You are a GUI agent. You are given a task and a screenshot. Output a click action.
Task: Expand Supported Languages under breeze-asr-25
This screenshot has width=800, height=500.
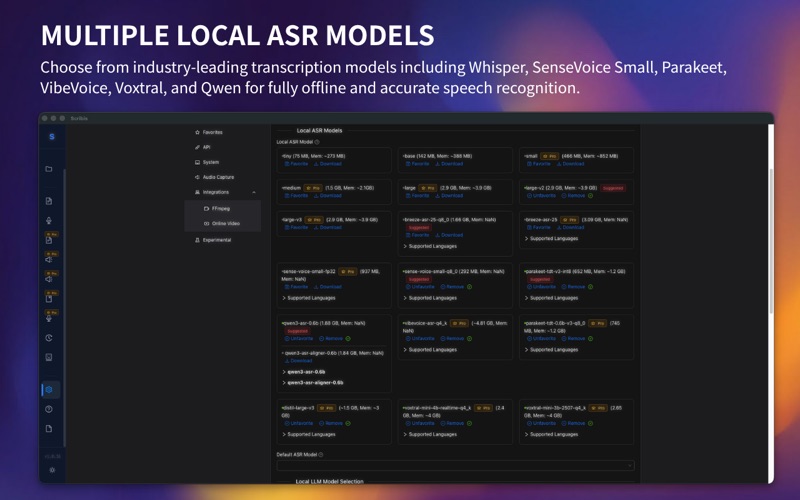(551, 239)
